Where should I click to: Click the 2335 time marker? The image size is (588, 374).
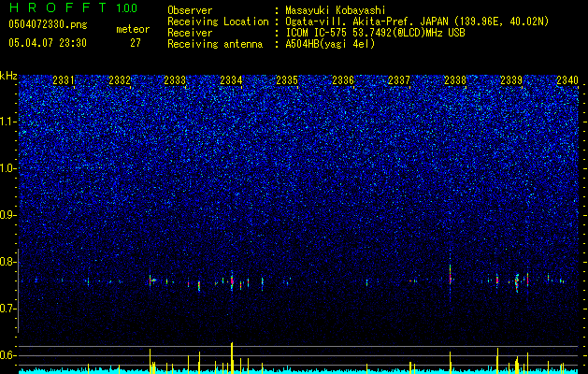point(287,80)
